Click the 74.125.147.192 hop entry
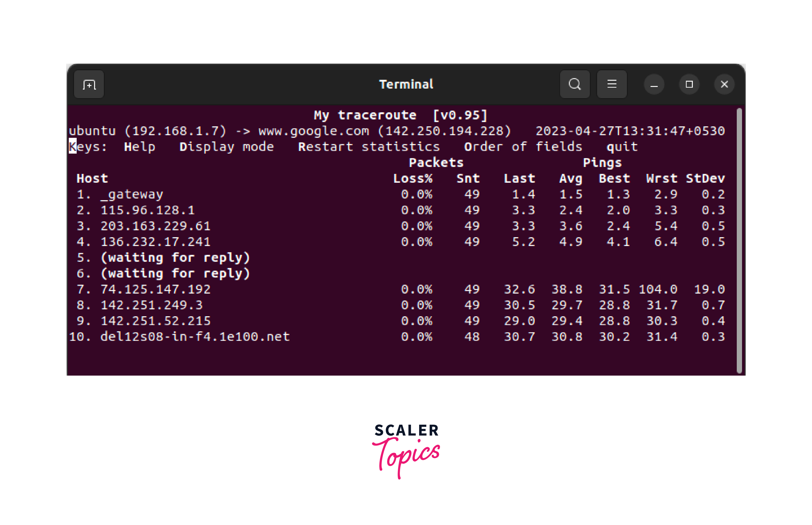Viewport: 812px width, 525px height. tap(155, 289)
